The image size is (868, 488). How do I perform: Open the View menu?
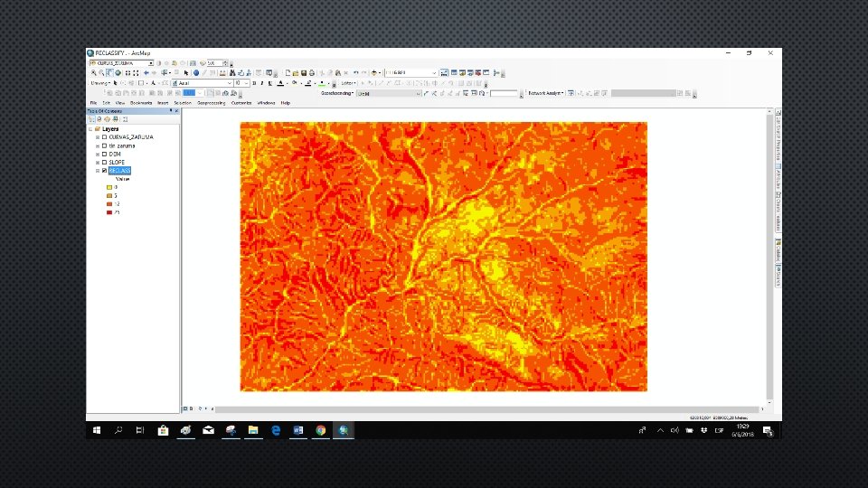tap(120, 103)
